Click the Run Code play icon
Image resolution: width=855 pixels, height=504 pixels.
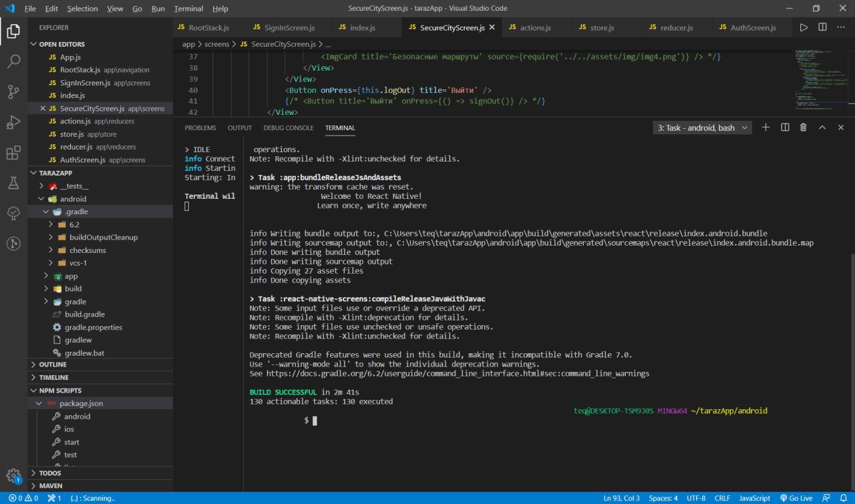[x=804, y=27]
